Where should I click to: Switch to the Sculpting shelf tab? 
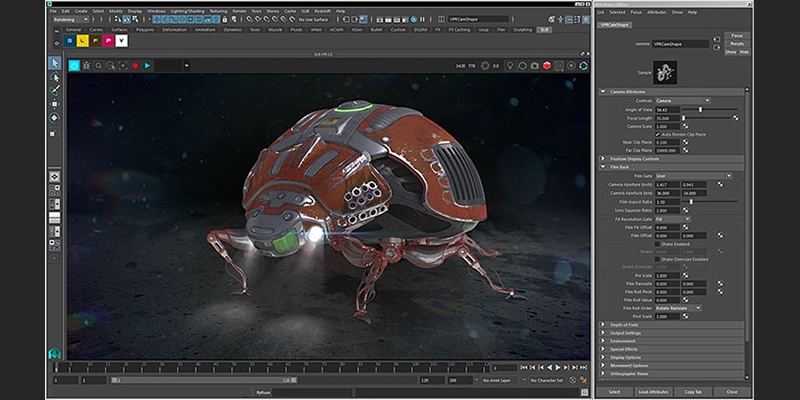click(x=522, y=30)
